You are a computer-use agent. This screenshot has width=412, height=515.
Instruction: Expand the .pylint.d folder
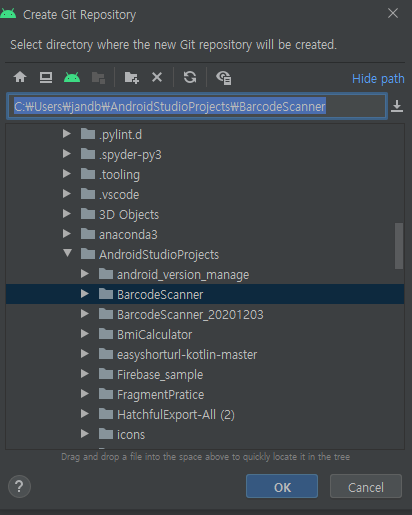pyautogui.click(x=67, y=134)
